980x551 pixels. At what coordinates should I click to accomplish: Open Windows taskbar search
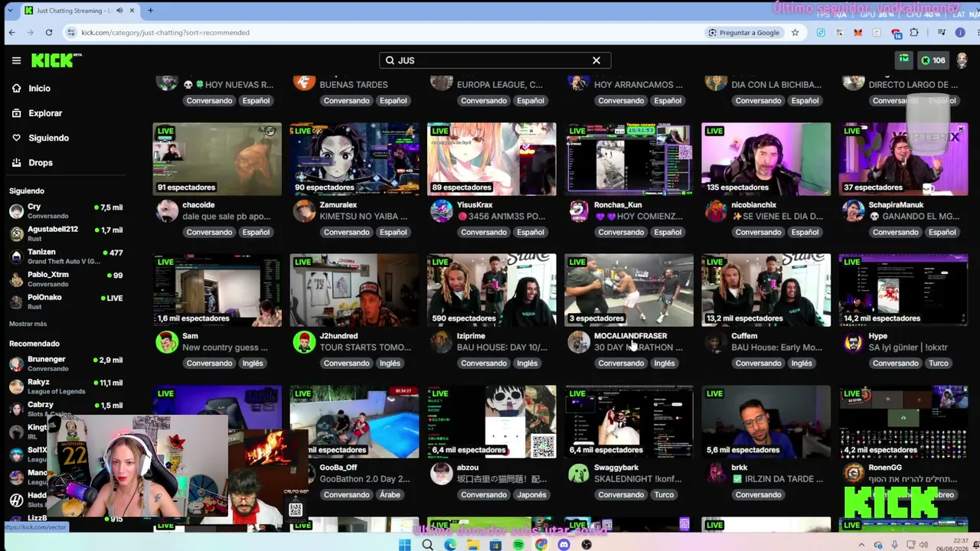(x=427, y=545)
